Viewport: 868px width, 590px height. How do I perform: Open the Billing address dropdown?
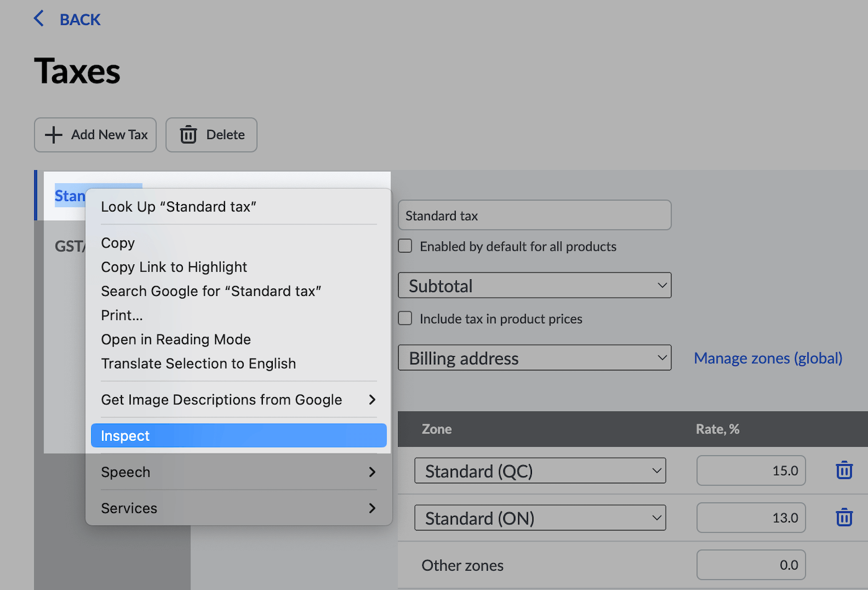(x=534, y=358)
